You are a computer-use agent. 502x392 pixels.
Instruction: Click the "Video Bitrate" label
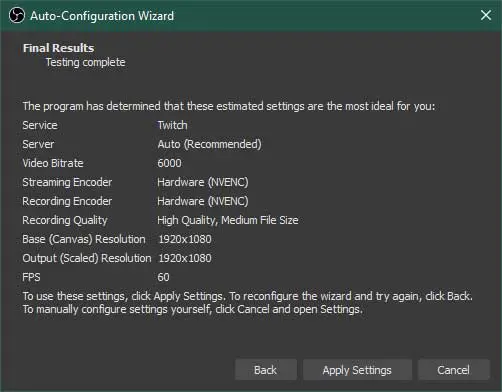pos(53,163)
